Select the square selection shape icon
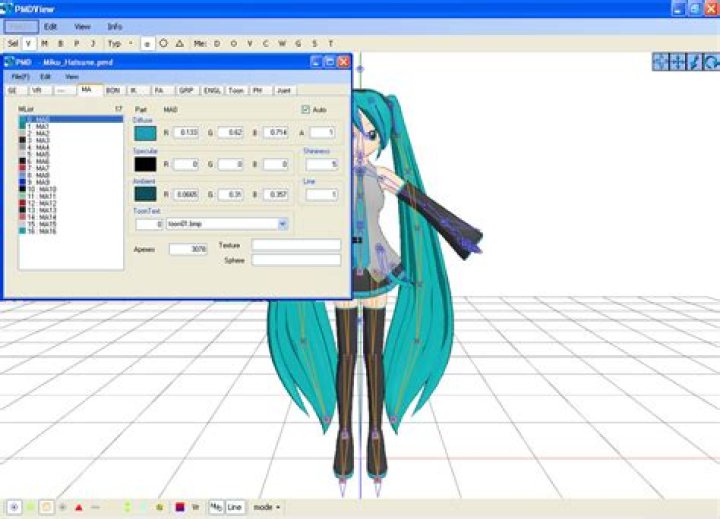The image size is (720, 519). 147,44
